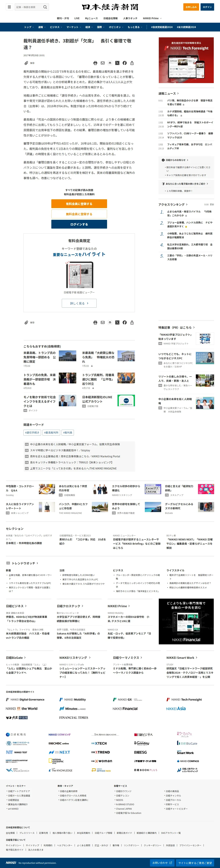
Task: Select the #最高裁判所 keyword tag
Action: [x=51, y=432]
